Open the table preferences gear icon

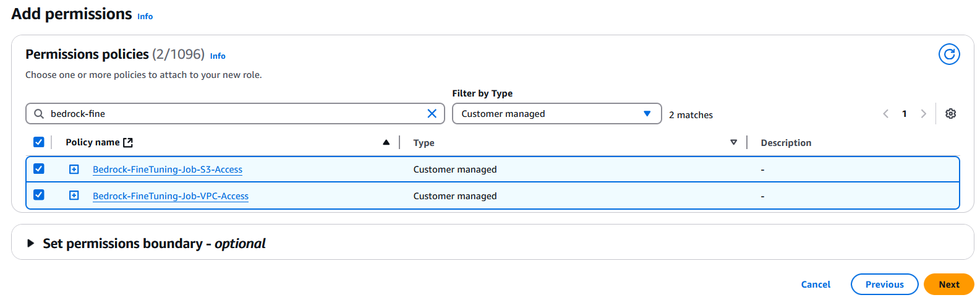[951, 114]
